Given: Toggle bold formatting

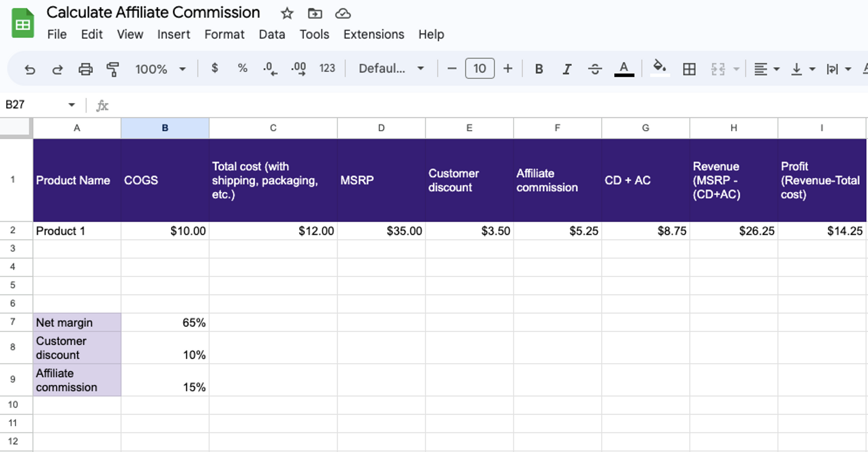Looking at the screenshot, I should pos(538,69).
